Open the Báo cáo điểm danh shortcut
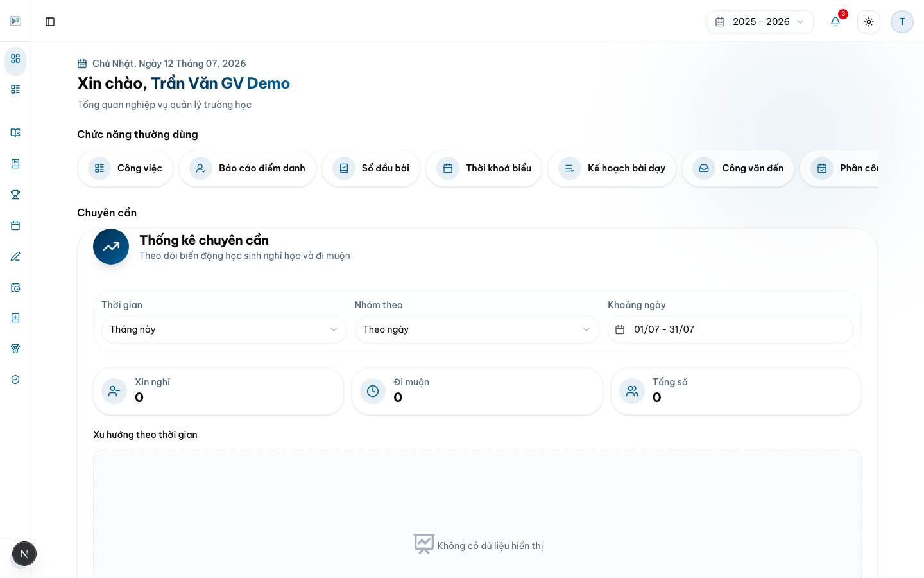The height and width of the screenshot is (578, 924). [x=247, y=168]
